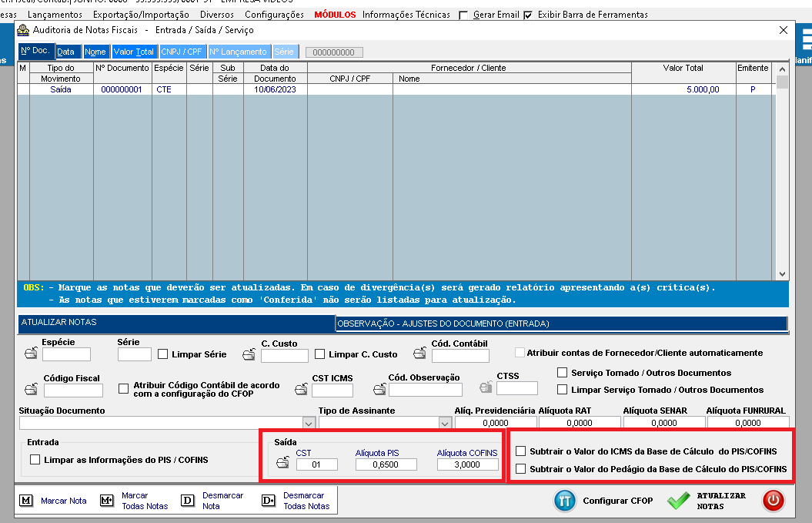812x523 pixels.
Task: Click Alíquota FUNRURAL value field
Action: (x=748, y=422)
